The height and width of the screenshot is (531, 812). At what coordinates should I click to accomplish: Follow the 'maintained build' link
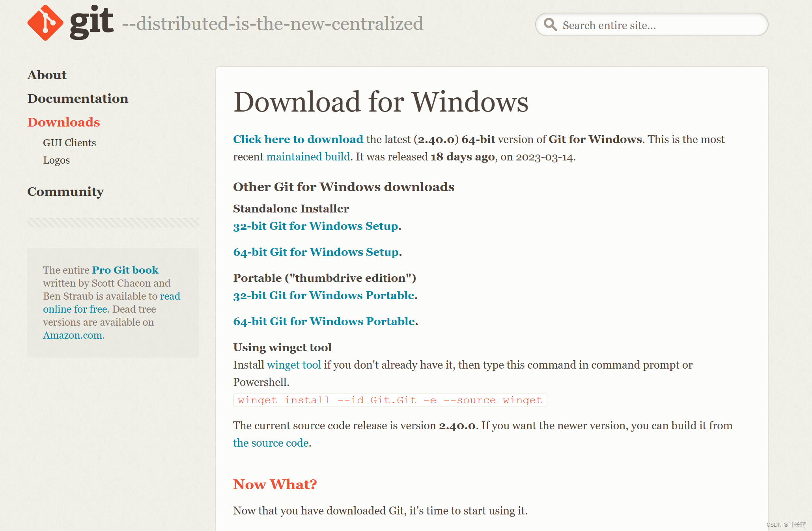click(x=308, y=157)
